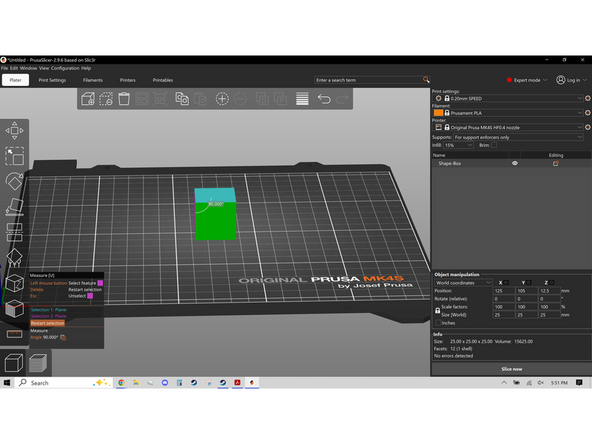Select the Scale gizmo tool
The width and height of the screenshot is (592, 444).
[x=14, y=156]
